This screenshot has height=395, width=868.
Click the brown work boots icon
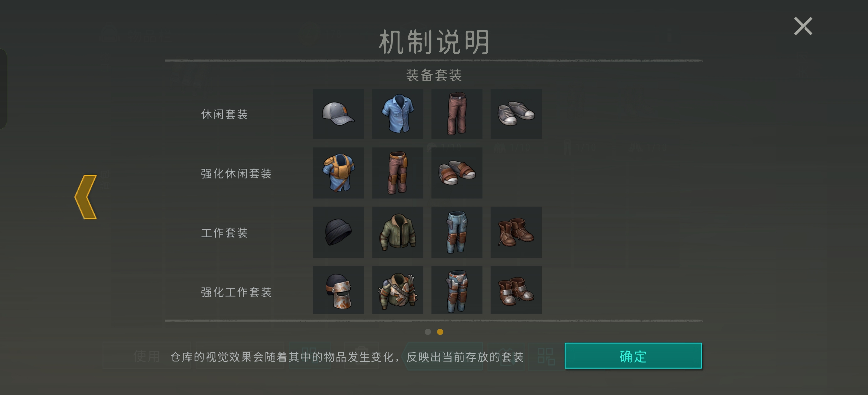tap(516, 232)
